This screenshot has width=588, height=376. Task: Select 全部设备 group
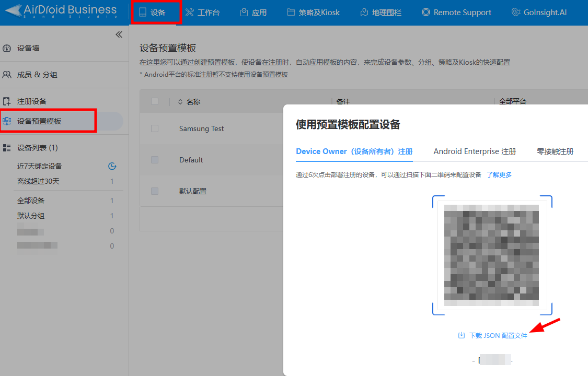pos(31,201)
